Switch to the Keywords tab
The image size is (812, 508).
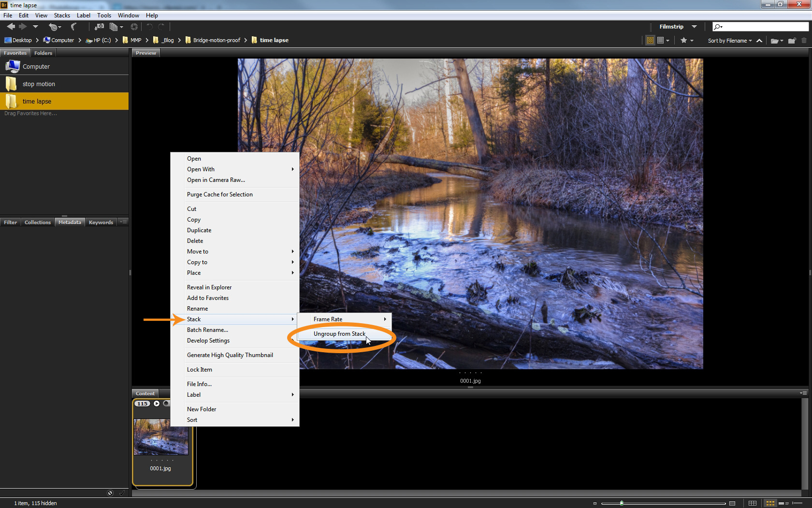(x=101, y=223)
